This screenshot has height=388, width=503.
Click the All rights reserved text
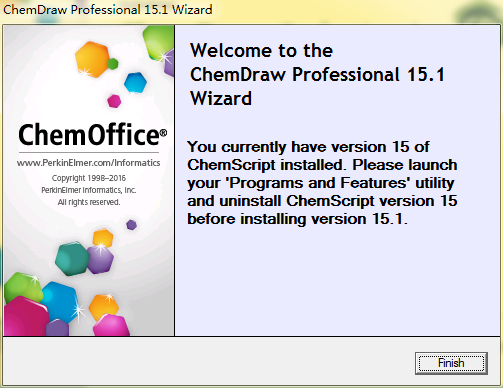[89, 202]
